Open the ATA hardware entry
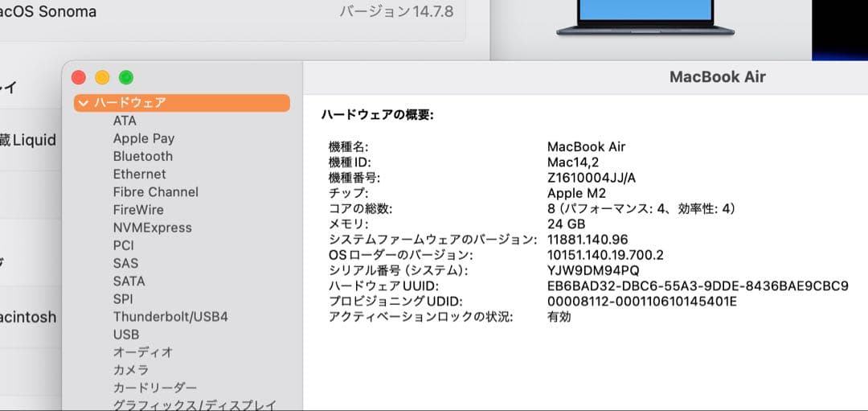 pos(125,121)
